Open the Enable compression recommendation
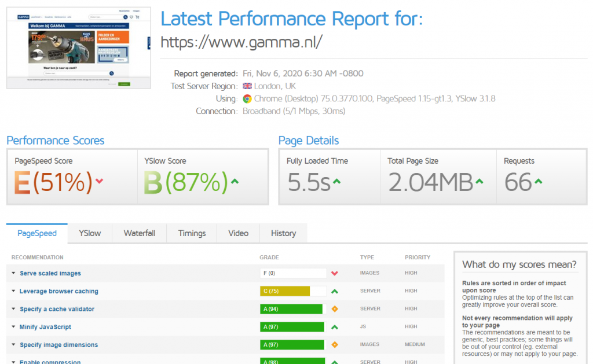 tap(50, 362)
